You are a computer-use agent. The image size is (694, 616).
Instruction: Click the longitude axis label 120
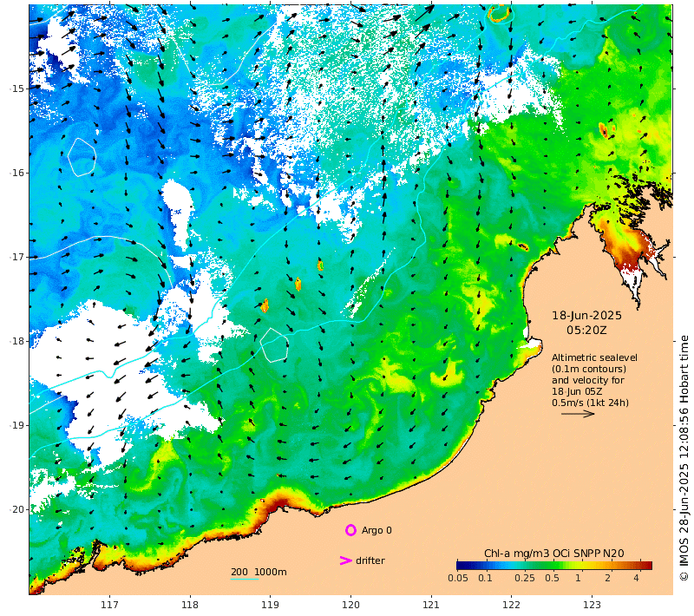coord(350,605)
